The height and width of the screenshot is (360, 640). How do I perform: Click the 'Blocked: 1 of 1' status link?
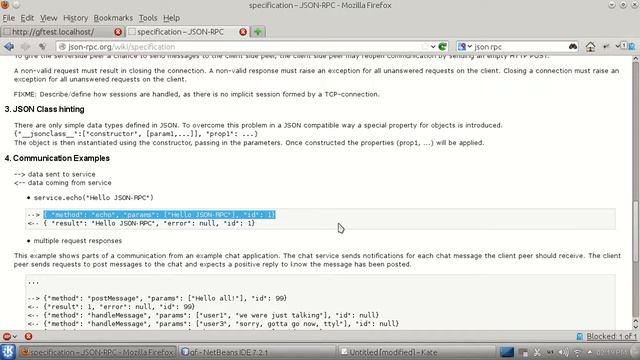[x=611, y=336]
